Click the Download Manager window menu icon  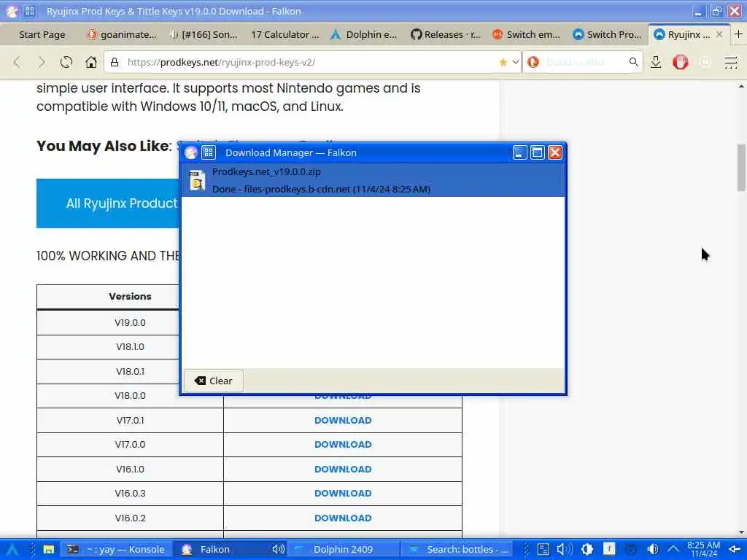point(209,152)
